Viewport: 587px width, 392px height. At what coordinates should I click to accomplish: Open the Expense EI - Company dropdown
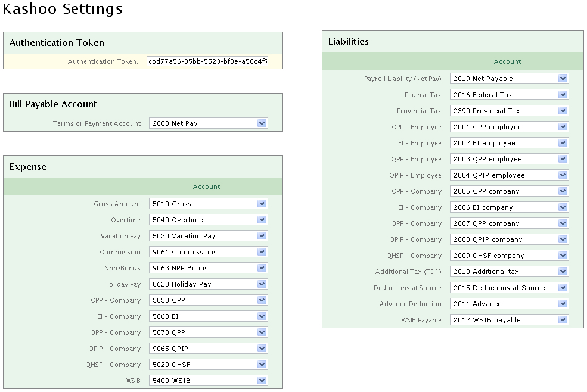point(208,316)
